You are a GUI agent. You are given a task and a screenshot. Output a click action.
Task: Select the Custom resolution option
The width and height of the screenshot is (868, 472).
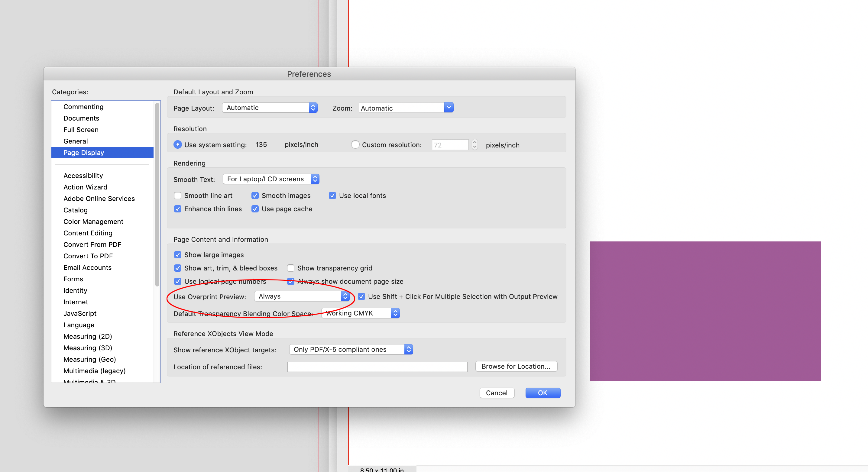[355, 144]
